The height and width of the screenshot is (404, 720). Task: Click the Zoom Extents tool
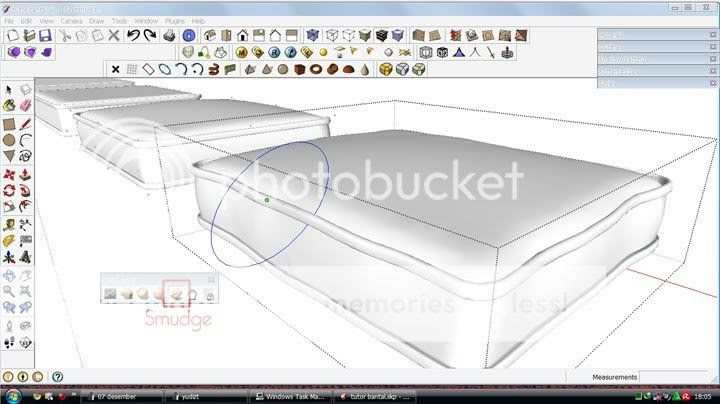(25, 291)
